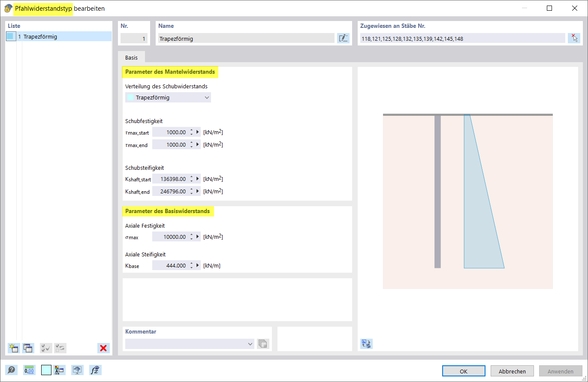Image resolution: width=588 pixels, height=382 pixels.
Task: Open the arrow menu next to τmax,end value
Action: 197,144
